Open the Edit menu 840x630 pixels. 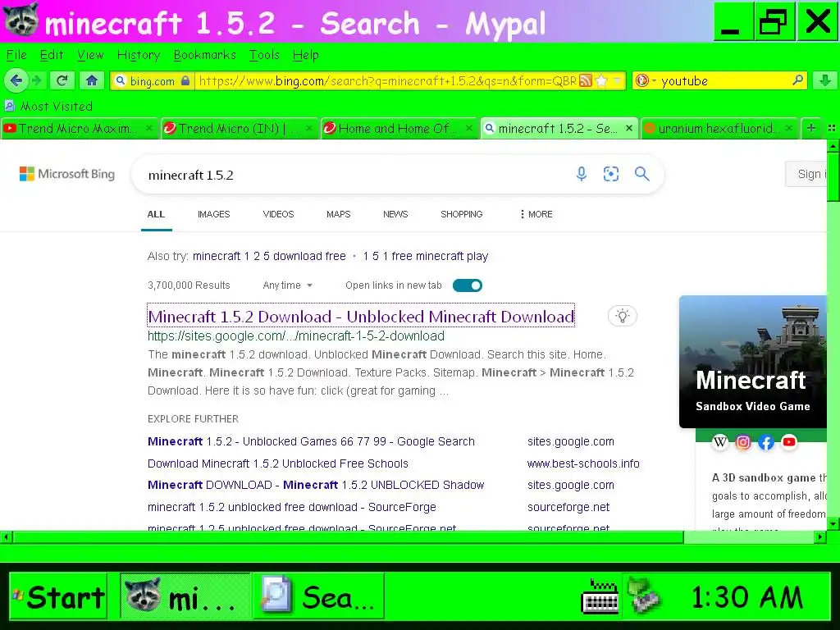click(52, 55)
